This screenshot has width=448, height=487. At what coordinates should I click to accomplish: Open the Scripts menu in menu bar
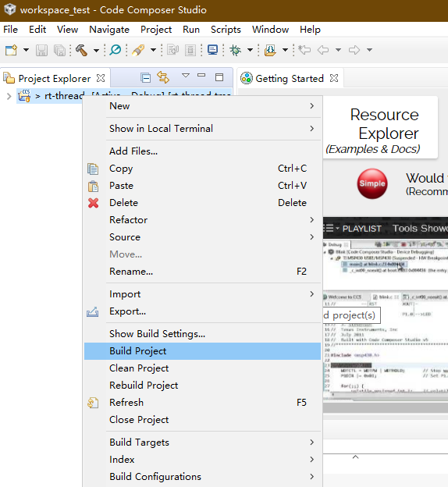[226, 30]
